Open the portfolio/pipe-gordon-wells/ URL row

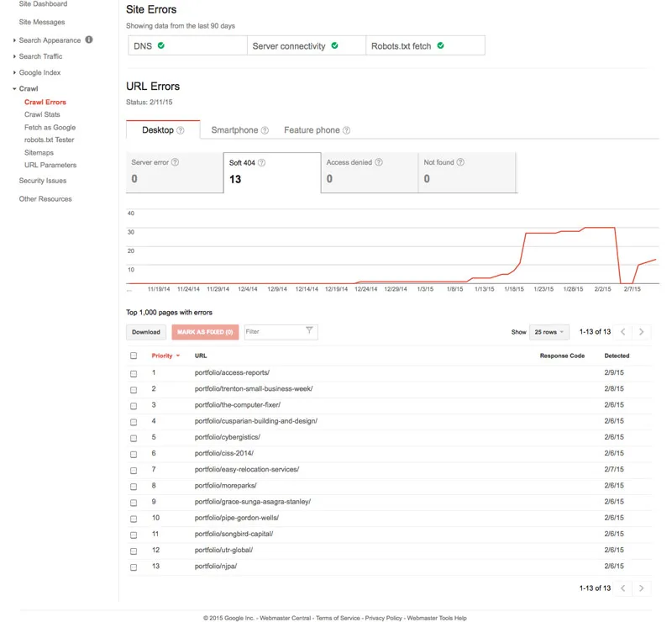(x=237, y=518)
